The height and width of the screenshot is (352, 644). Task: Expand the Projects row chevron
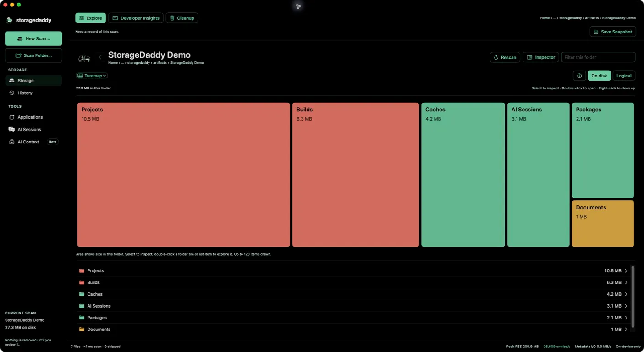pyautogui.click(x=626, y=271)
